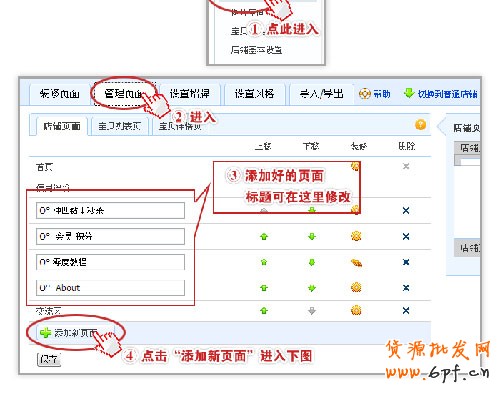Select the 宝贝列表页 sub-tab

(119, 126)
